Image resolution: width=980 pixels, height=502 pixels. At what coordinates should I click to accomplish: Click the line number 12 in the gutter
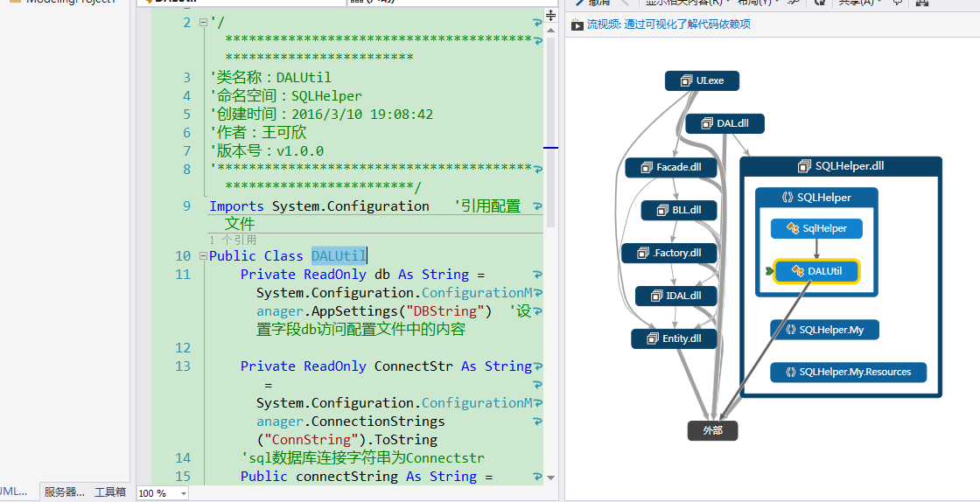click(x=183, y=348)
